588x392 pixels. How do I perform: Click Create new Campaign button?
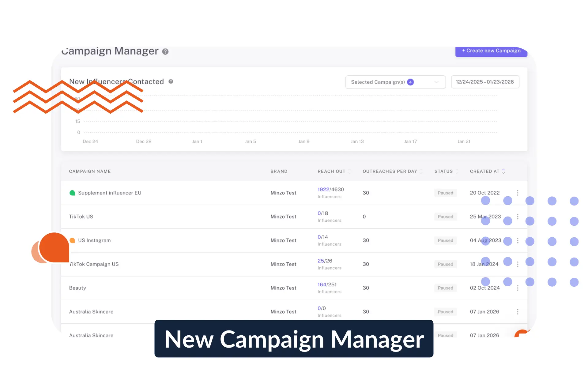tap(491, 51)
